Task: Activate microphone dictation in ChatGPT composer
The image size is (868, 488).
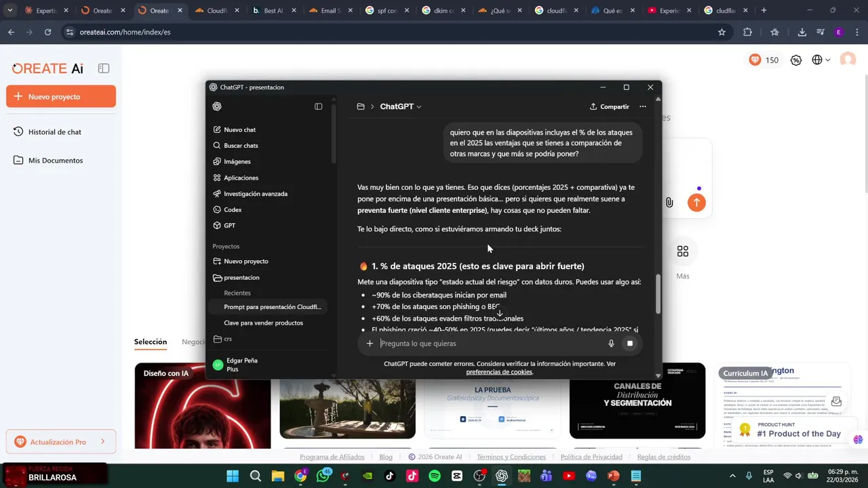Action: pyautogui.click(x=611, y=344)
